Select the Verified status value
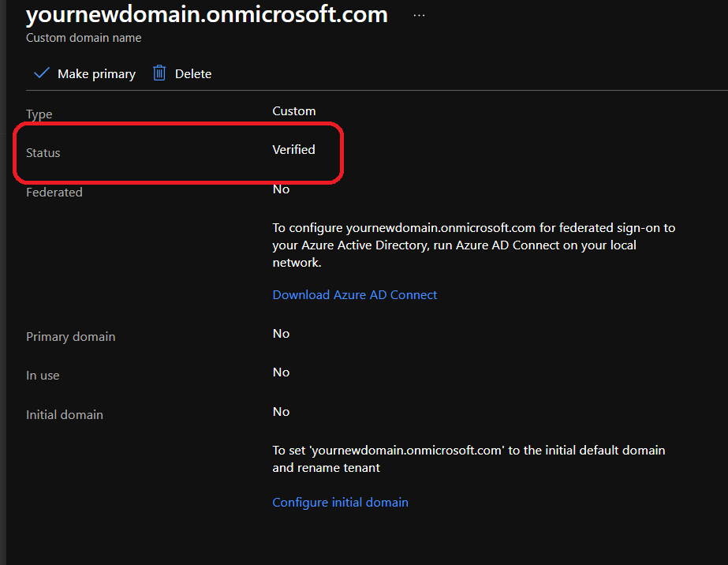 coord(293,149)
